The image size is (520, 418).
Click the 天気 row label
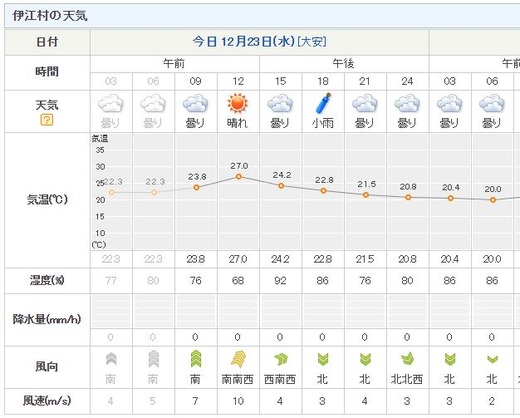pyautogui.click(x=47, y=105)
